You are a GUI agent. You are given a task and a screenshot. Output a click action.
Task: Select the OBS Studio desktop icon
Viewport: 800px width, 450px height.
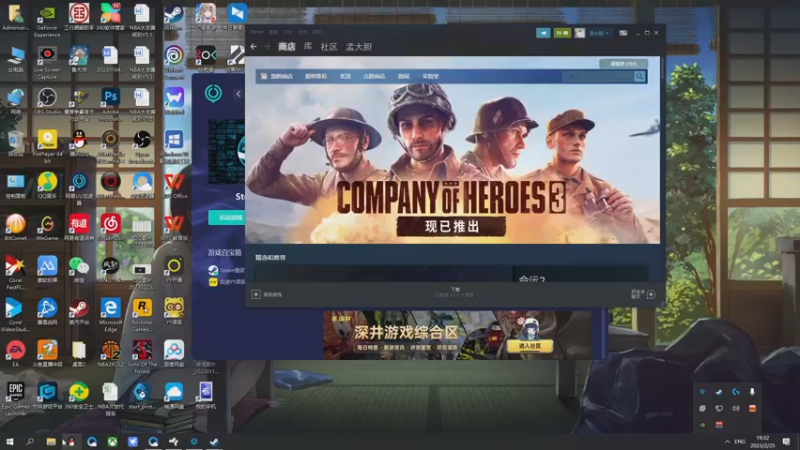47,101
